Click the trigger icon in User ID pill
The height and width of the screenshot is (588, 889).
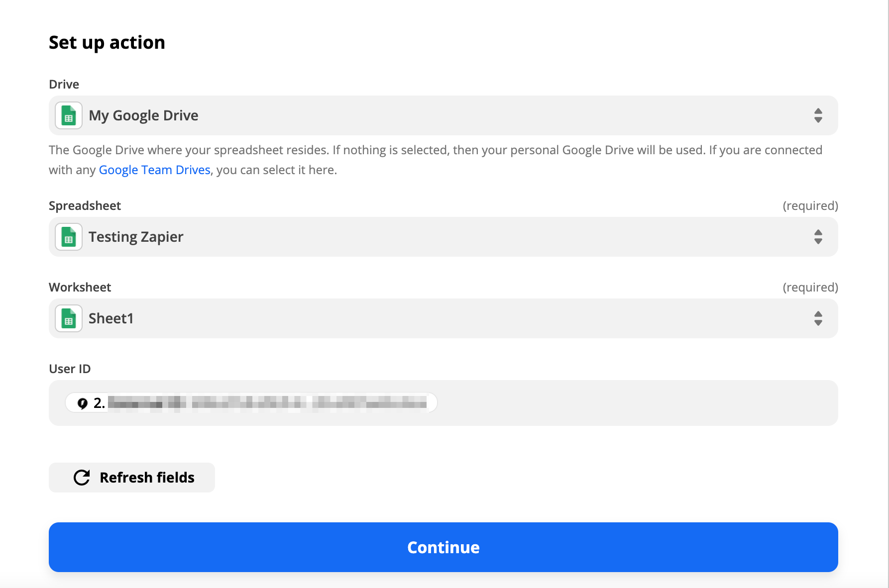pos(83,403)
